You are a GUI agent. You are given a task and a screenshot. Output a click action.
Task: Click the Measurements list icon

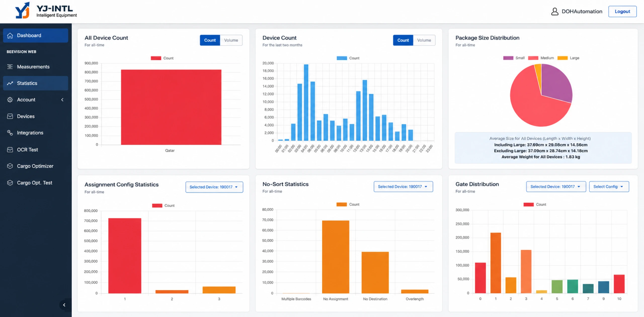(10, 67)
